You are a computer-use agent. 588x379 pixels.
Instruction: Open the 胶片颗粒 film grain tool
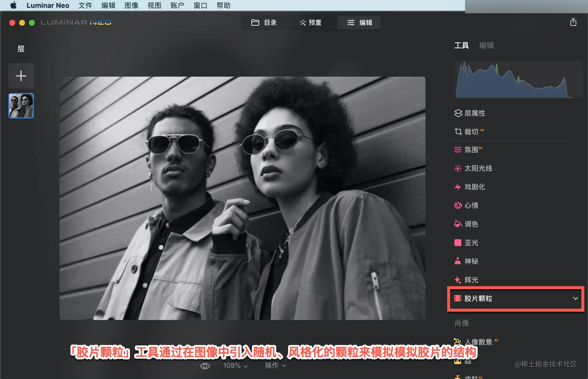[516, 299]
